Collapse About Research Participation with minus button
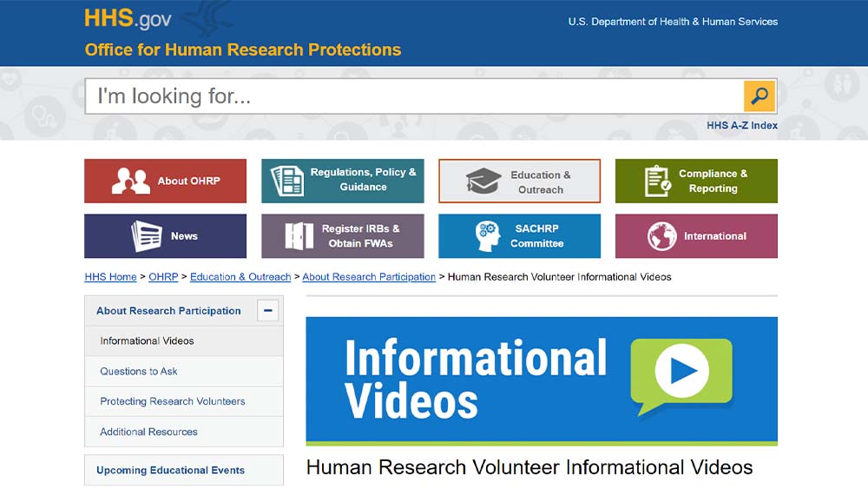This screenshot has height=489, width=868. 268,311
